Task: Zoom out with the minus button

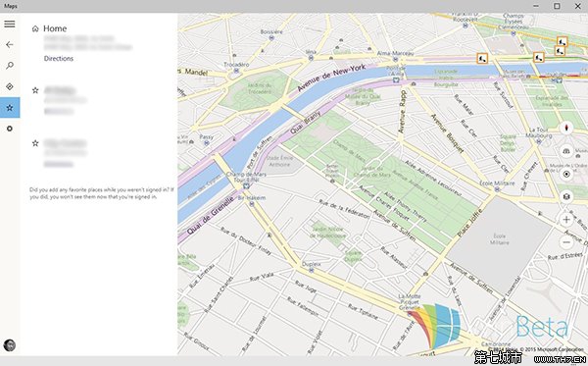Action: pyautogui.click(x=566, y=242)
